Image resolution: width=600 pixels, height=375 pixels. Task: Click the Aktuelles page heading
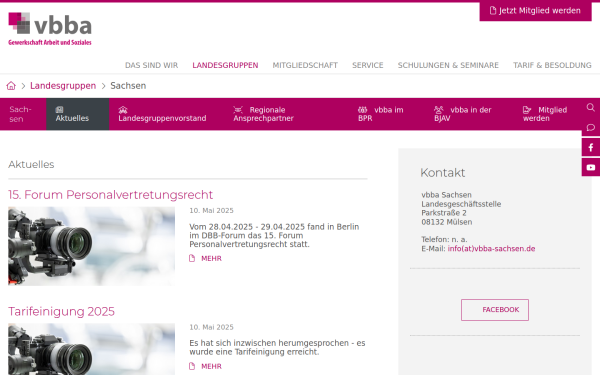(31, 165)
